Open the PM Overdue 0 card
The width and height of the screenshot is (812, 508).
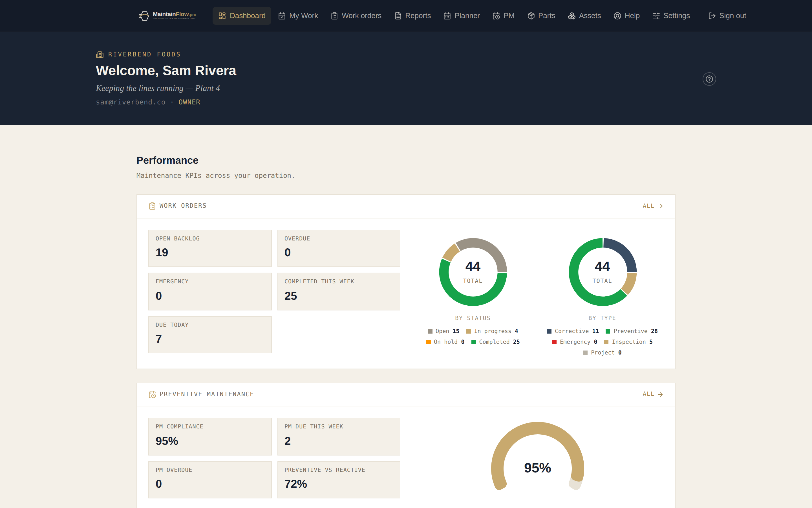(210, 480)
